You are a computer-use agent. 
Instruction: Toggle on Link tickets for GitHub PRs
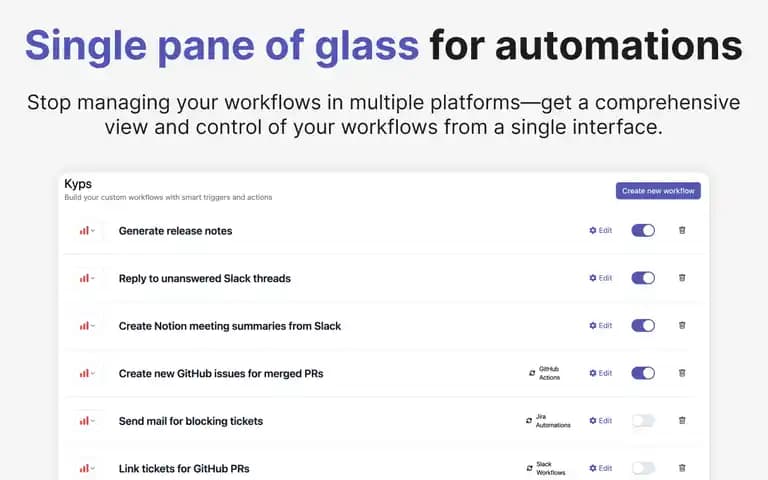click(x=643, y=468)
